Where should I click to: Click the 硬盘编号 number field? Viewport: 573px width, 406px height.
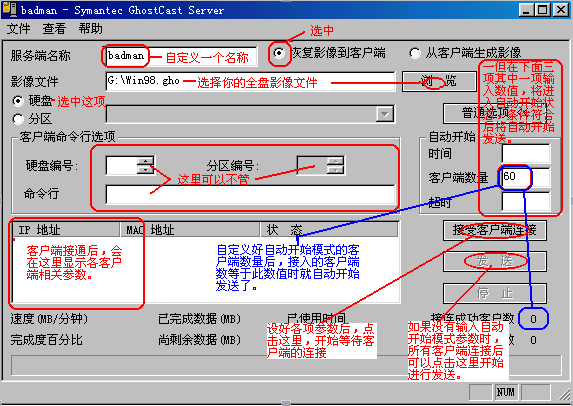tap(122, 165)
